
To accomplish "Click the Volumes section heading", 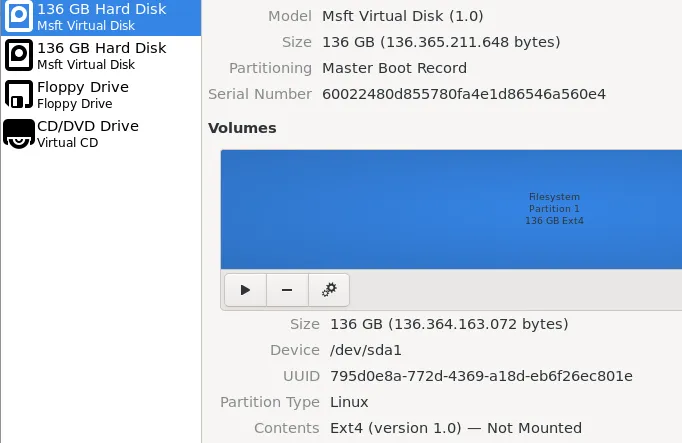I will (x=242, y=128).
